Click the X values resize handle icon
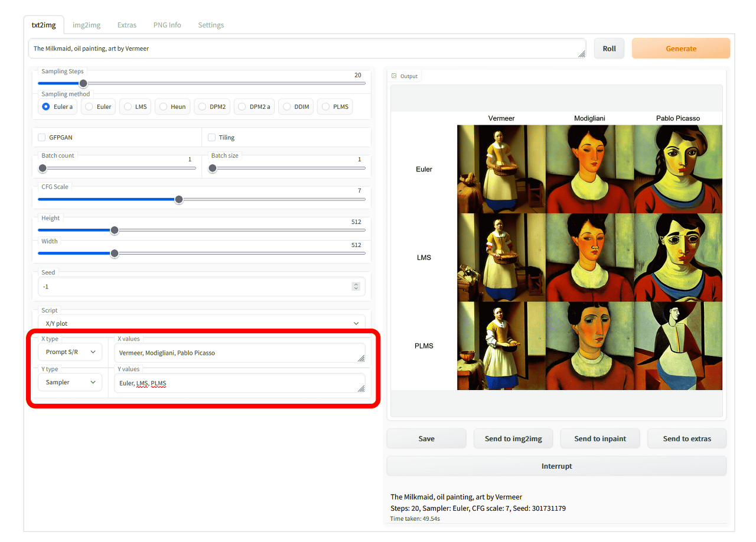 [x=361, y=358]
